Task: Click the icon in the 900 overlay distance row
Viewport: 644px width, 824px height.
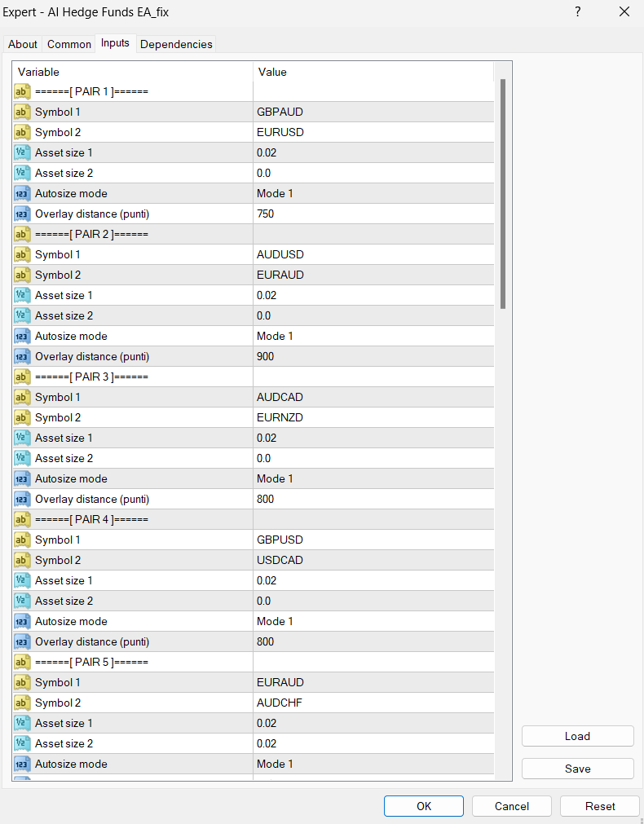Action: click(23, 356)
